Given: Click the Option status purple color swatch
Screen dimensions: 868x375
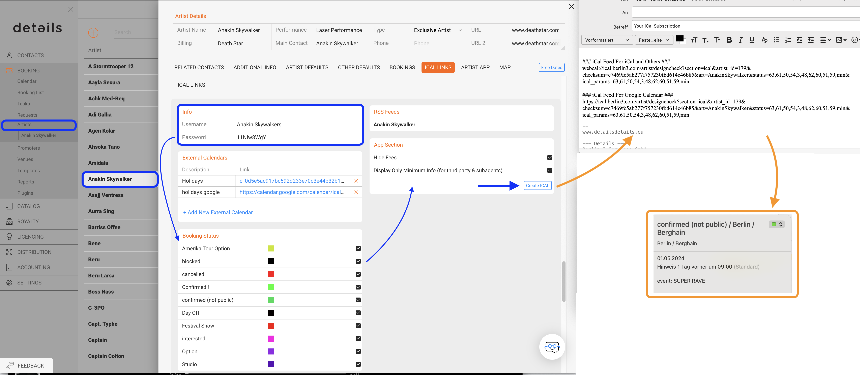Looking at the screenshot, I should [x=271, y=351].
